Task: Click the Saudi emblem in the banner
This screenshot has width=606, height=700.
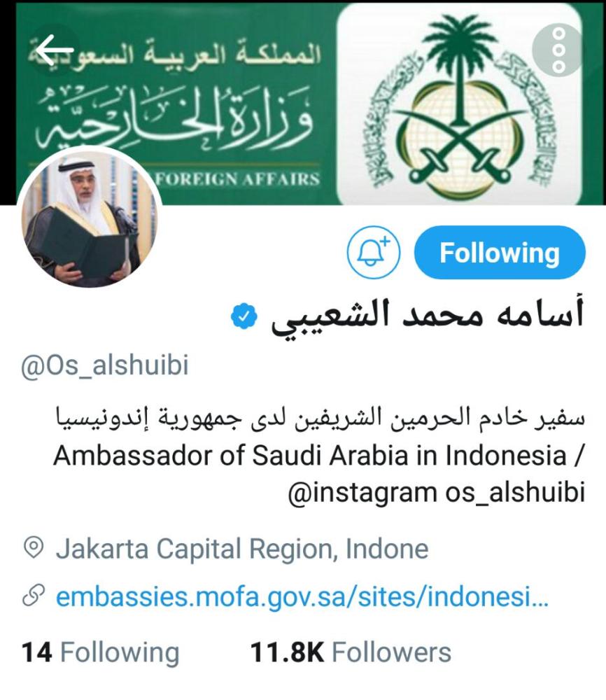Action: point(459,104)
